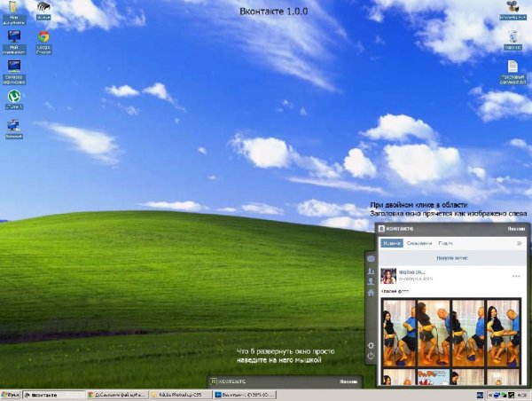Open the post author's avatar

tap(388, 276)
